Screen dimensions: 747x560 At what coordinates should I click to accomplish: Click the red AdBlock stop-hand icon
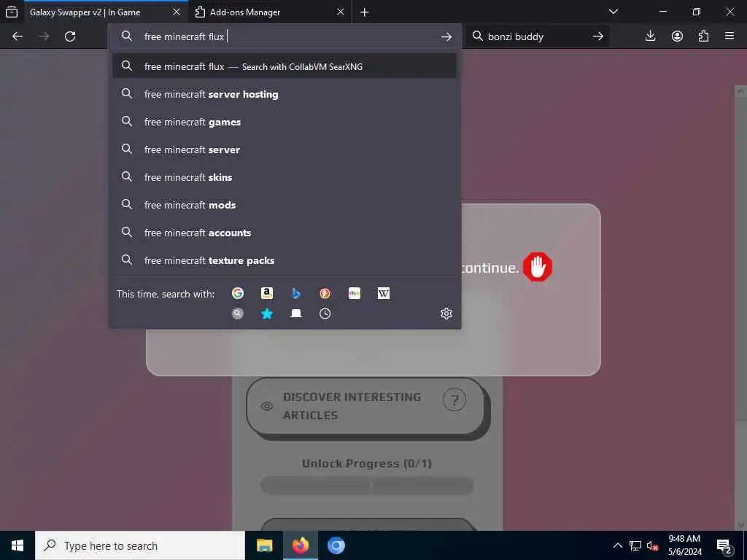(538, 267)
